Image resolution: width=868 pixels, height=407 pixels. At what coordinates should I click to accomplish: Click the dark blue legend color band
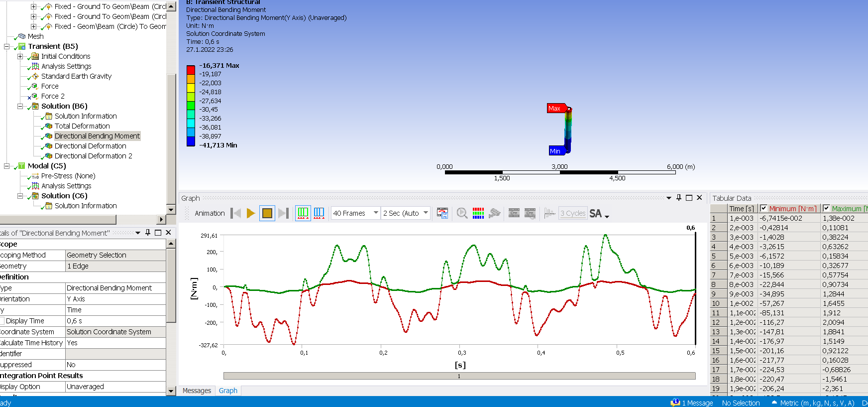tap(191, 141)
